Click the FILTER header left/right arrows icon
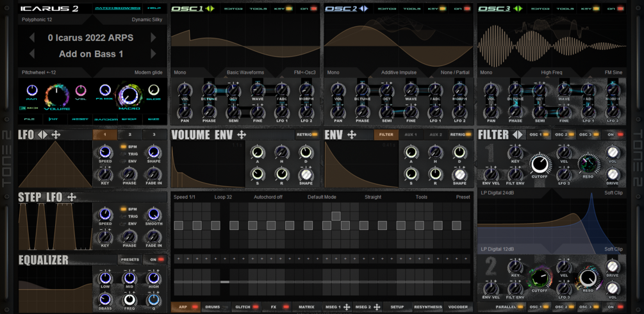The width and height of the screenshot is (644, 314). pos(518,135)
